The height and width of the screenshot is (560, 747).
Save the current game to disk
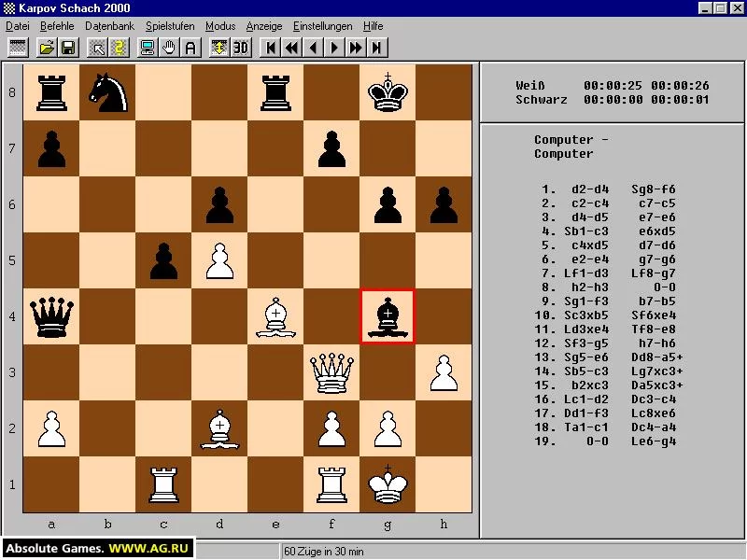[x=68, y=48]
